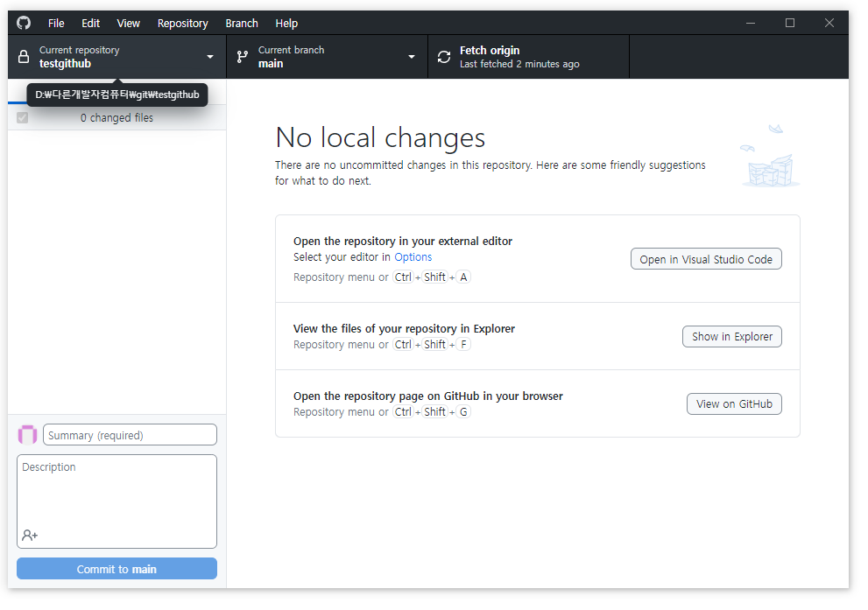Open the File menu
868x610 pixels.
[56, 24]
